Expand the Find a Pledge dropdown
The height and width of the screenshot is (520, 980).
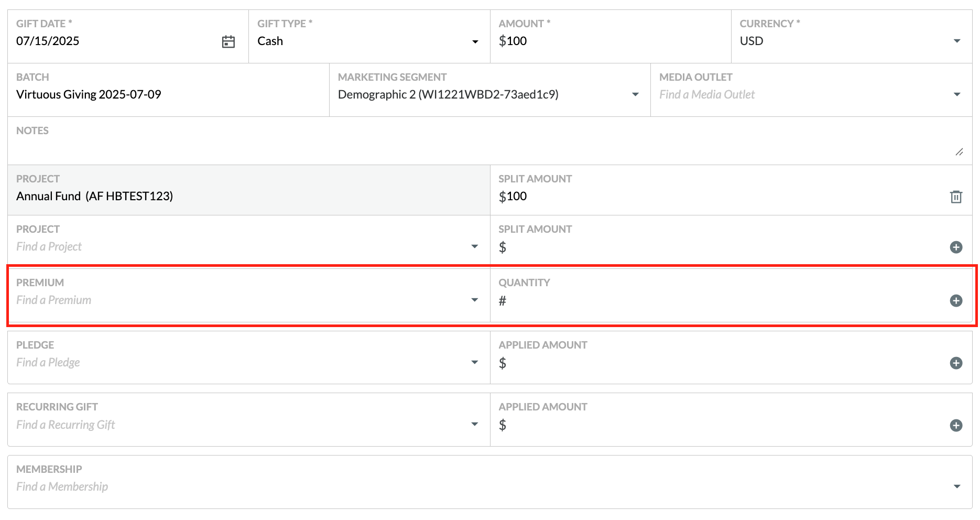tap(474, 362)
